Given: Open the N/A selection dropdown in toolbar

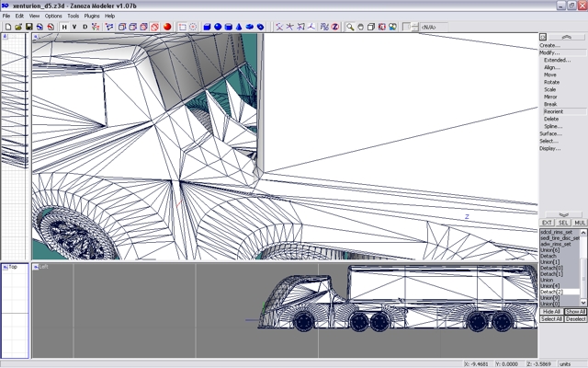Looking at the screenshot, I should tap(432, 27).
